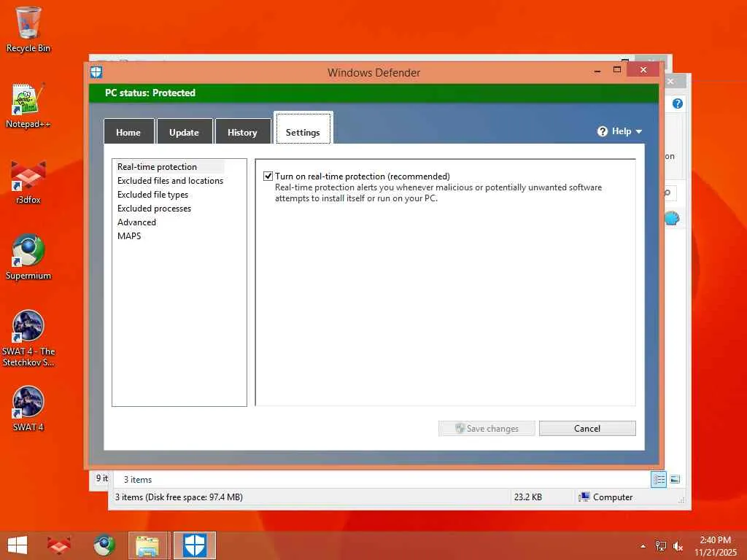Viewport: 747px width, 560px height.
Task: Open Supermium from the taskbar
Action: pyautogui.click(x=104, y=545)
